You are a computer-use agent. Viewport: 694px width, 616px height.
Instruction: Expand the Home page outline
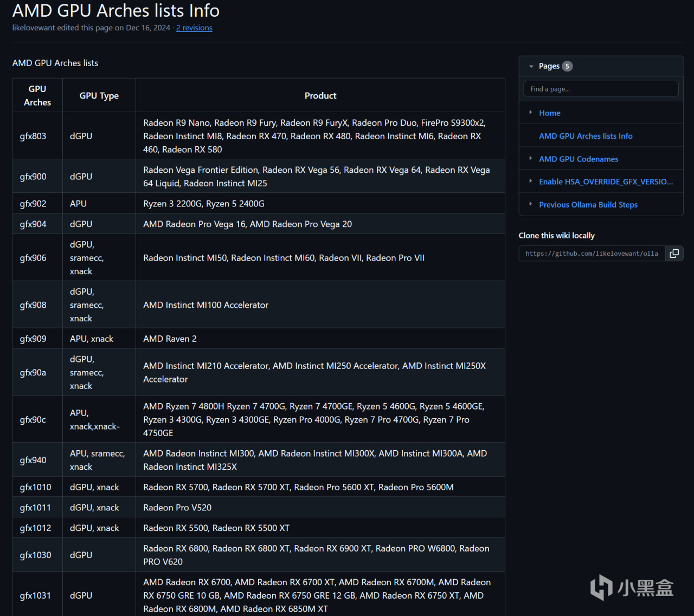point(530,113)
